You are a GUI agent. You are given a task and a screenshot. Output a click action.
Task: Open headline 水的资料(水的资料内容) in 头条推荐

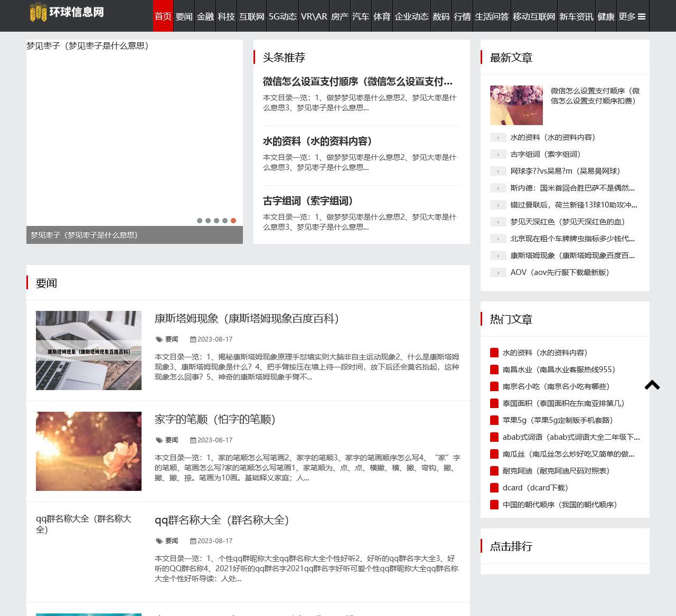(317, 141)
